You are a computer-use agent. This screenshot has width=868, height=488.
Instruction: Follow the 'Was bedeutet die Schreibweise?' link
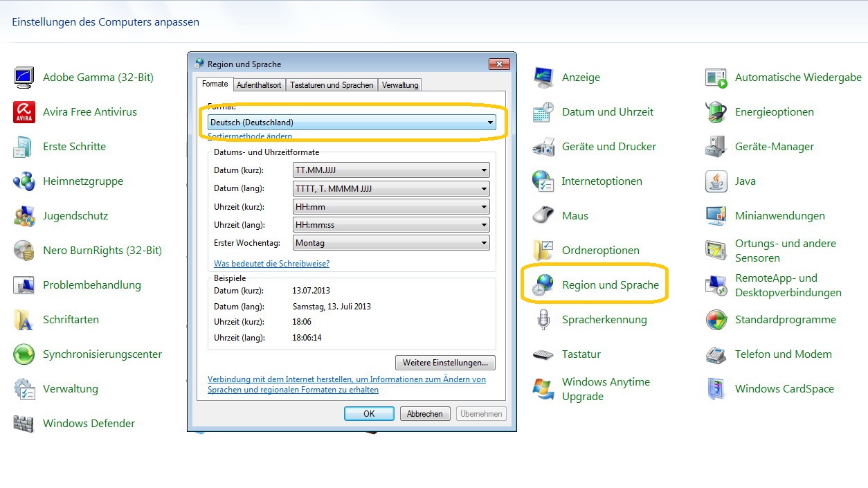click(x=271, y=264)
